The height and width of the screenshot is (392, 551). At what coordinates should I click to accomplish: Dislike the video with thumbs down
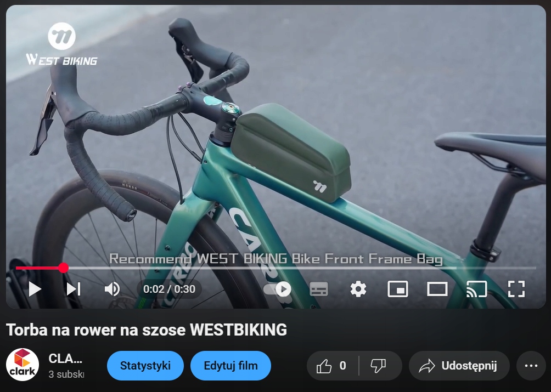click(x=380, y=366)
